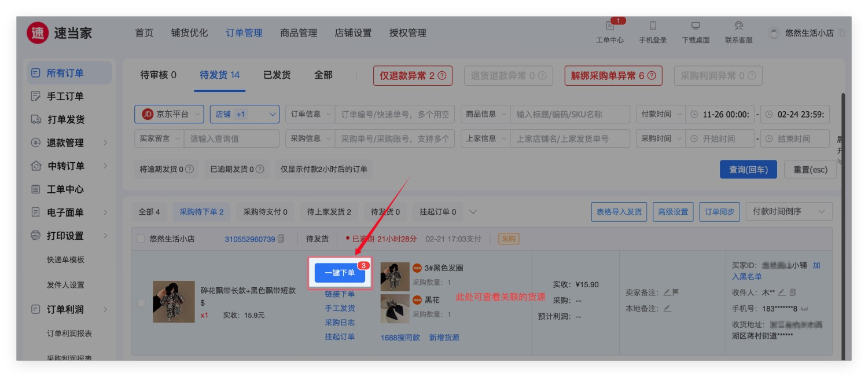
Task: Click the 手机登录 phone icon
Action: coord(653,27)
